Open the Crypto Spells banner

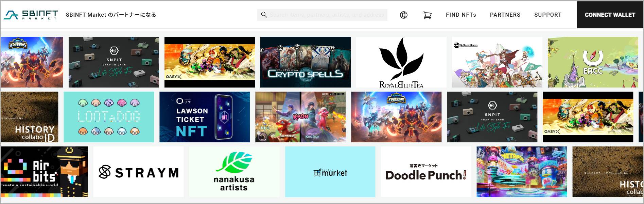(305, 62)
